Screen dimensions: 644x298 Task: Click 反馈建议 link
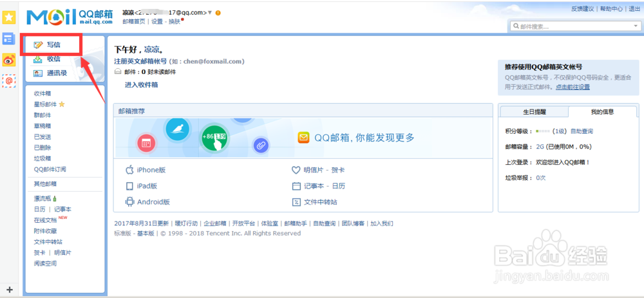[582, 9]
